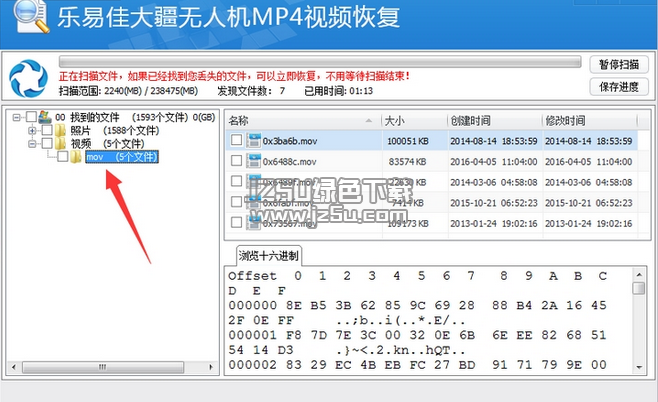Image resolution: width=658 pixels, height=402 pixels.
Task: Click the video file icon of 0x3ba6b.mov
Action: (253, 141)
